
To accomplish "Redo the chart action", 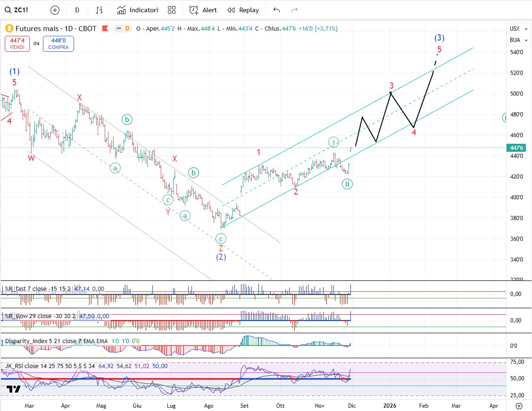I will tap(294, 10).
